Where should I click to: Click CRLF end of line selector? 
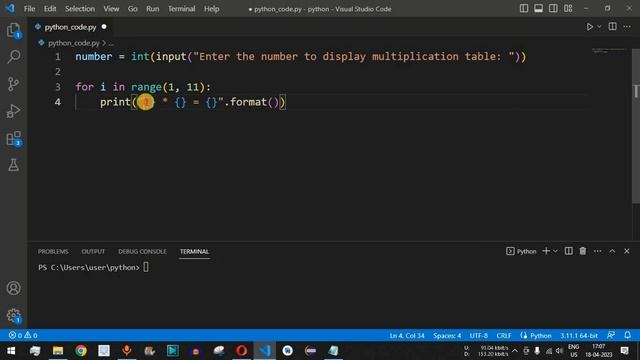(x=504, y=336)
